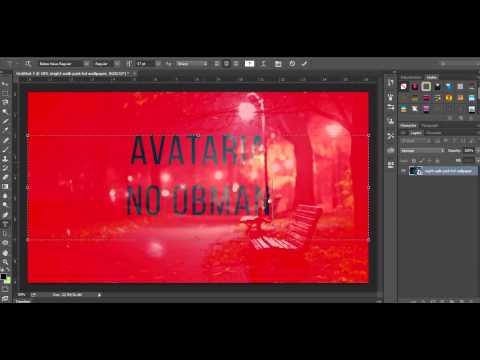The height and width of the screenshot is (360, 480).
Task: Switch to the Layers tab
Action: click(415, 133)
